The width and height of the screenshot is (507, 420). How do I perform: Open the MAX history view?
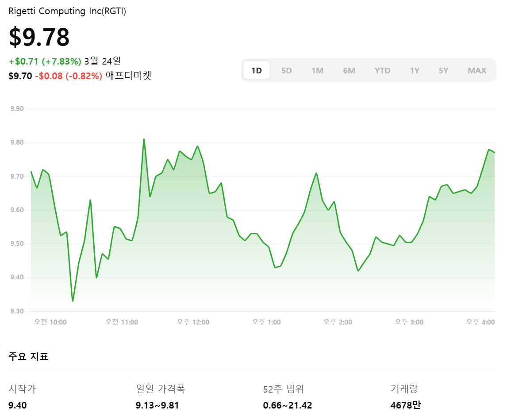click(477, 70)
